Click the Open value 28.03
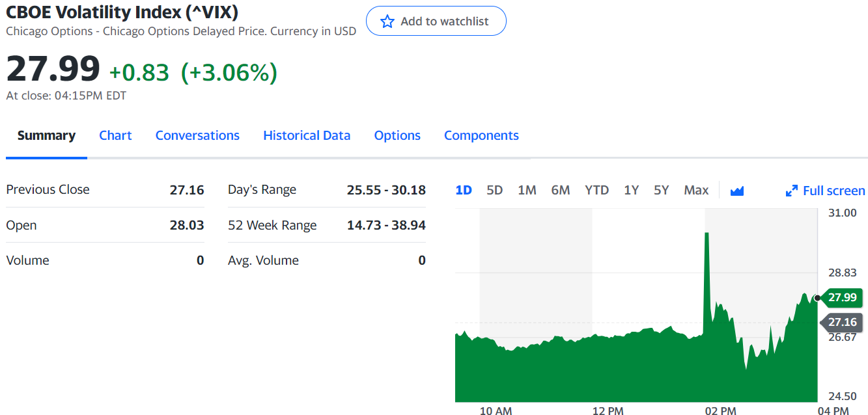 click(x=187, y=225)
